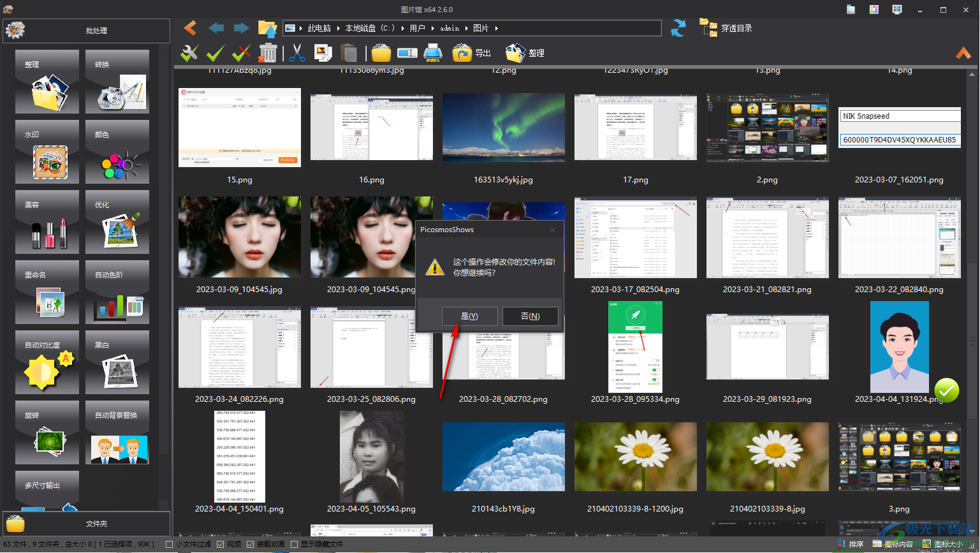Click the 是(Y) button in the dialog
This screenshot has width=980, height=553.
469,316
